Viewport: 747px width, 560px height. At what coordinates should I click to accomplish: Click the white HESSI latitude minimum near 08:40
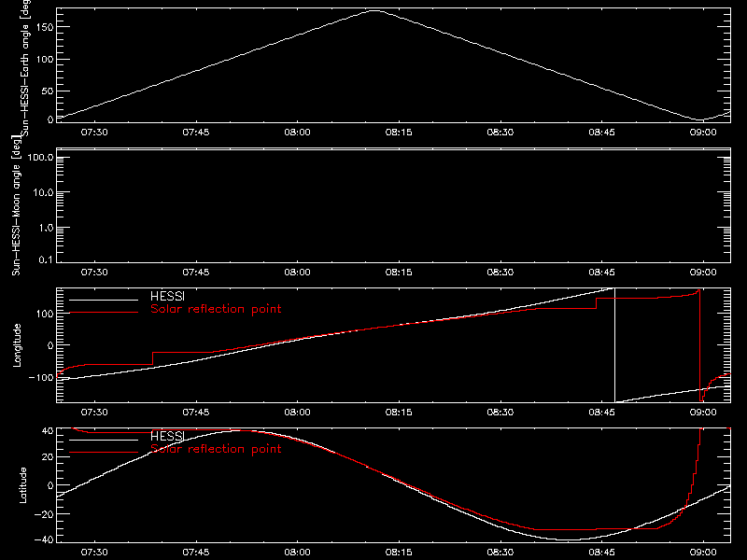pos(568,540)
